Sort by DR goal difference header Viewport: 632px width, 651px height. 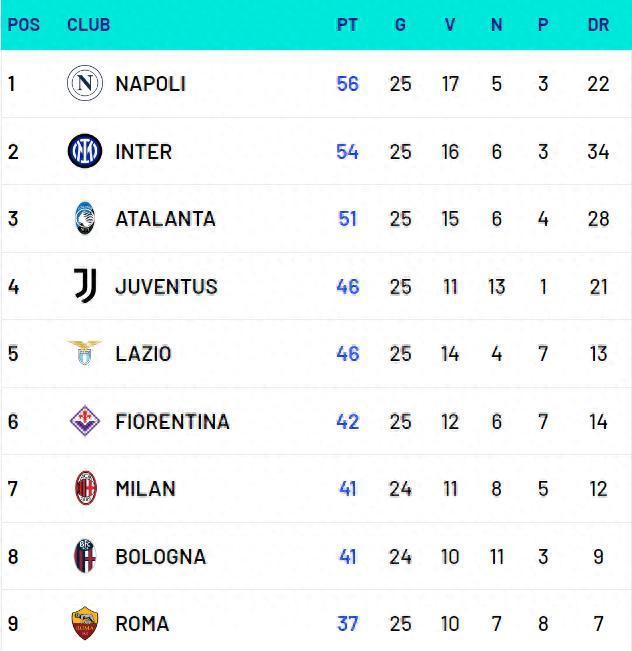[x=598, y=24]
